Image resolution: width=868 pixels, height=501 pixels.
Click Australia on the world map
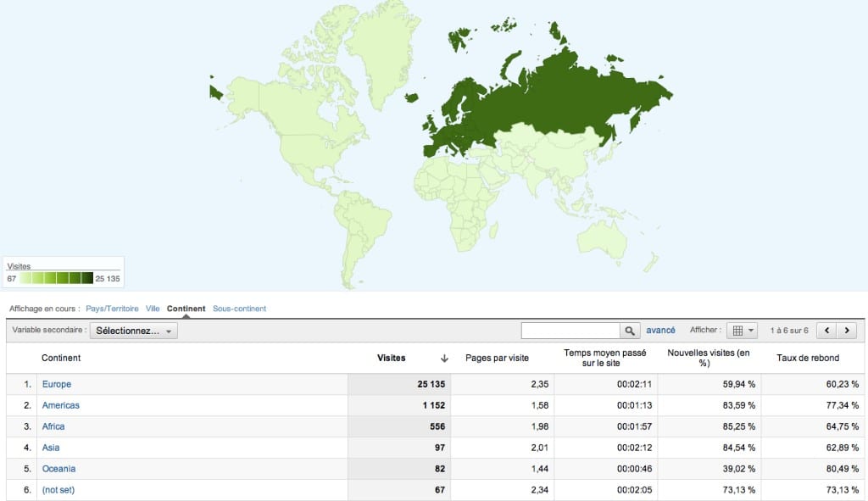(x=601, y=241)
